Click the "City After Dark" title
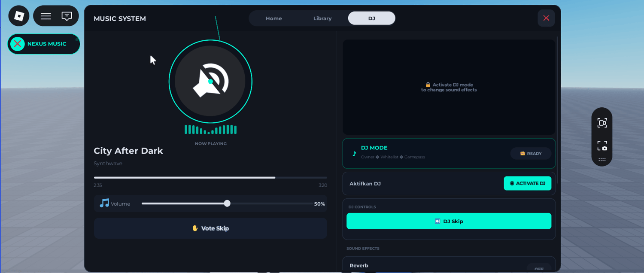Screen dimensions: 644x273 (128, 151)
